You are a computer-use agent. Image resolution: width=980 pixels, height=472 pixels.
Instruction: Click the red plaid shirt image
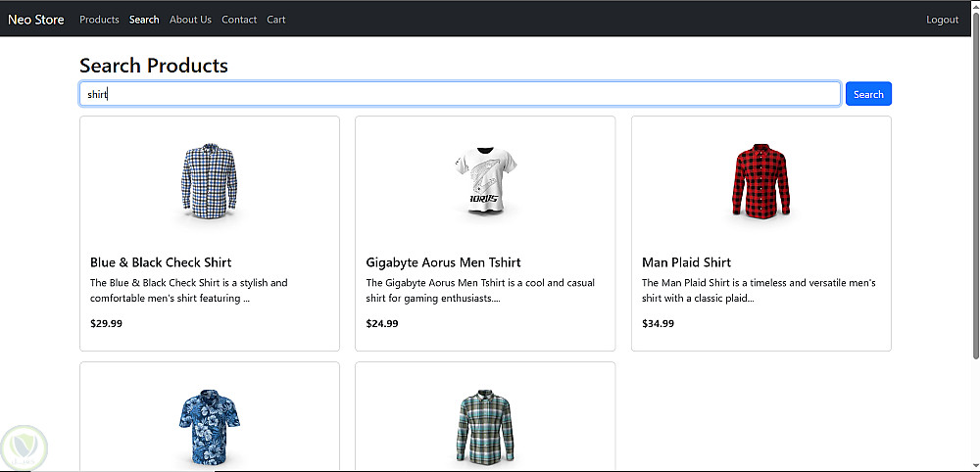click(760, 182)
